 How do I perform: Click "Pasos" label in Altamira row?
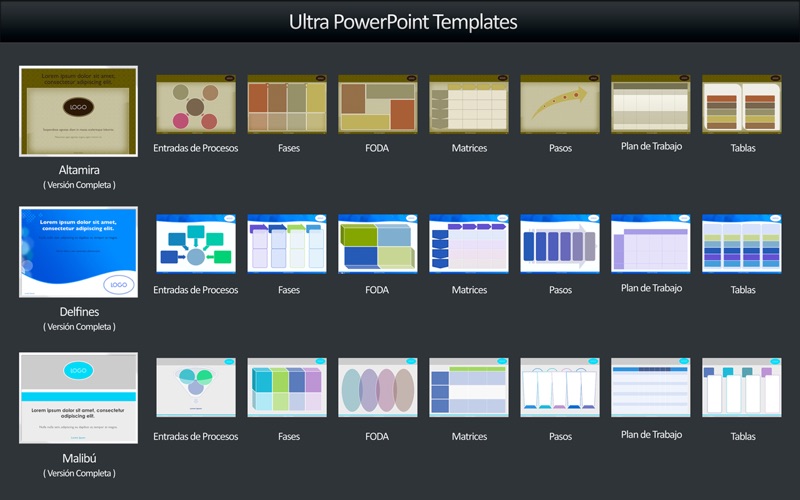(x=560, y=148)
